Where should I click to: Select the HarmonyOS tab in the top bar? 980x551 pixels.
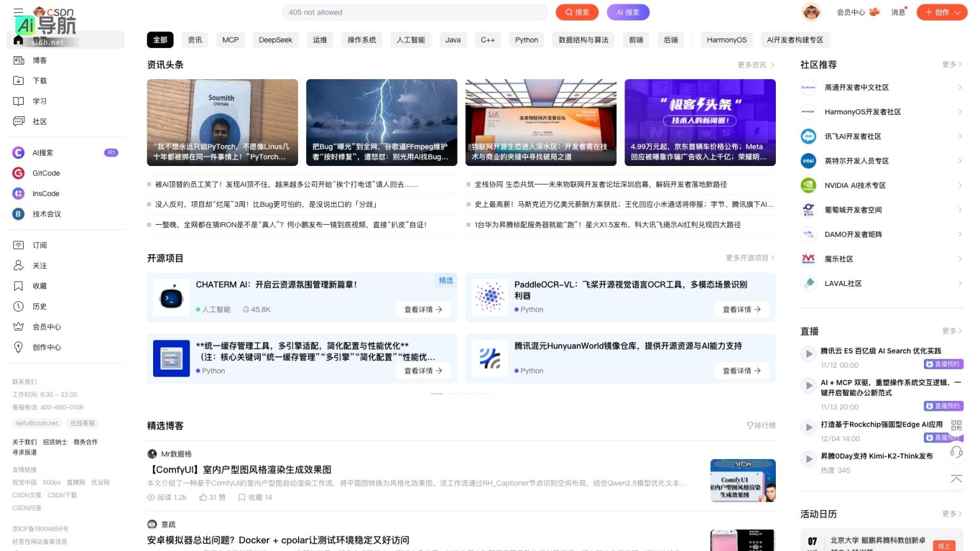[727, 40]
